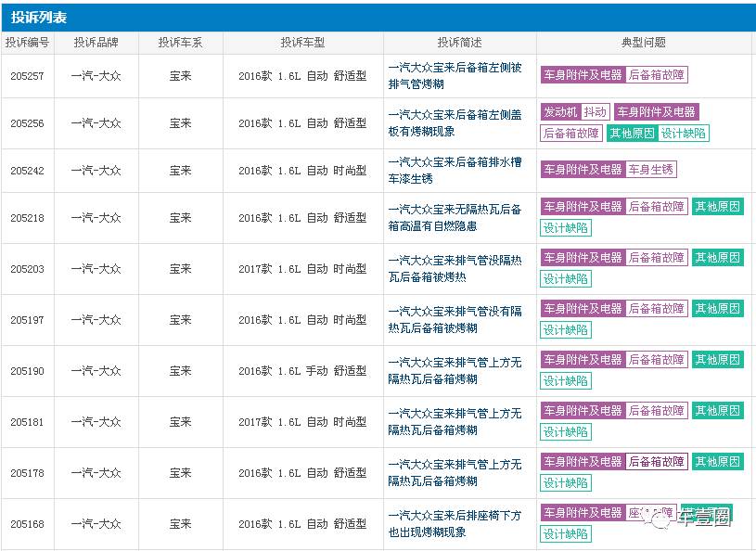Click the 抖动 tag in row 205256
This screenshot has width=756, height=551.
(x=596, y=112)
